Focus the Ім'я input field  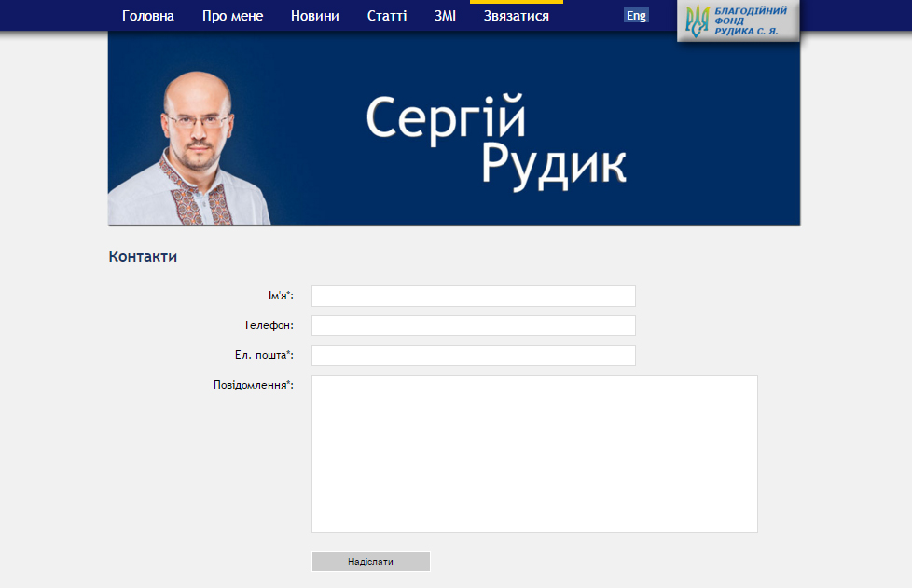(473, 295)
